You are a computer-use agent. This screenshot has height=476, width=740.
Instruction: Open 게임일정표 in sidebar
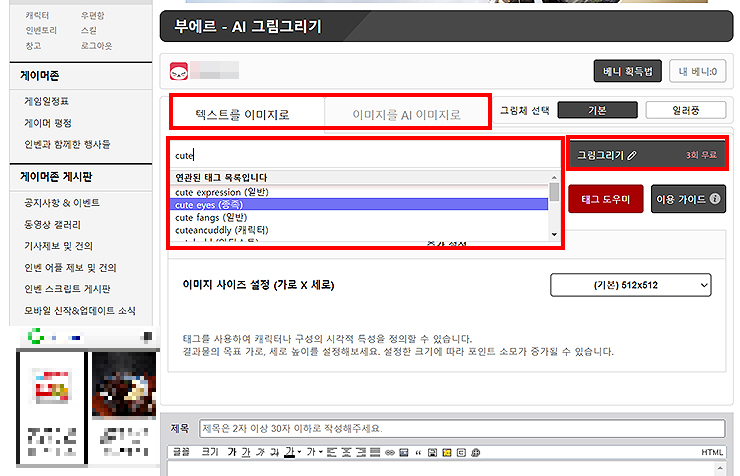(46, 101)
